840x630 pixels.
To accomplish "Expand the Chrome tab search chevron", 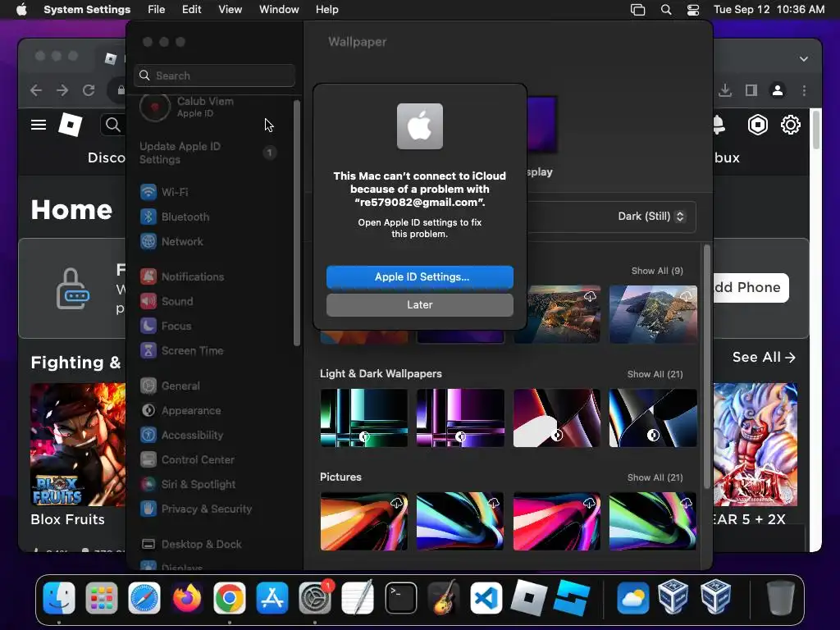I will pos(804,59).
